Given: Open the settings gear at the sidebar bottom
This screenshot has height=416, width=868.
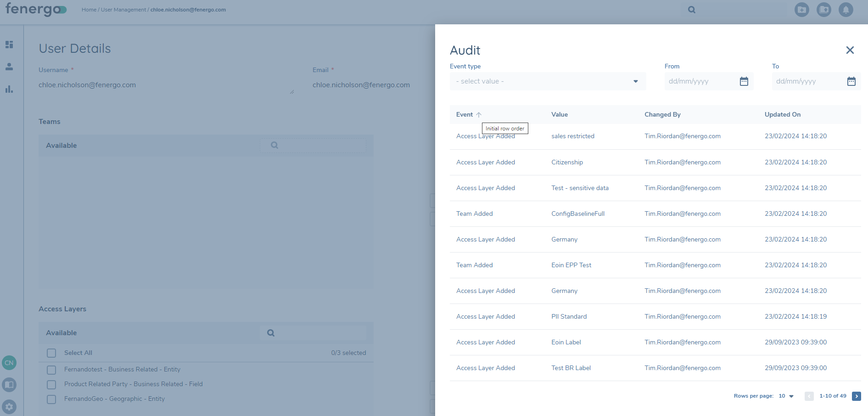Looking at the screenshot, I should coord(9,407).
